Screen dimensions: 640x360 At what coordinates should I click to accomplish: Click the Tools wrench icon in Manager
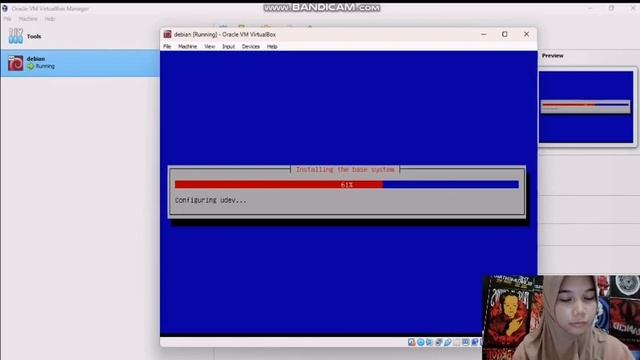click(16, 36)
